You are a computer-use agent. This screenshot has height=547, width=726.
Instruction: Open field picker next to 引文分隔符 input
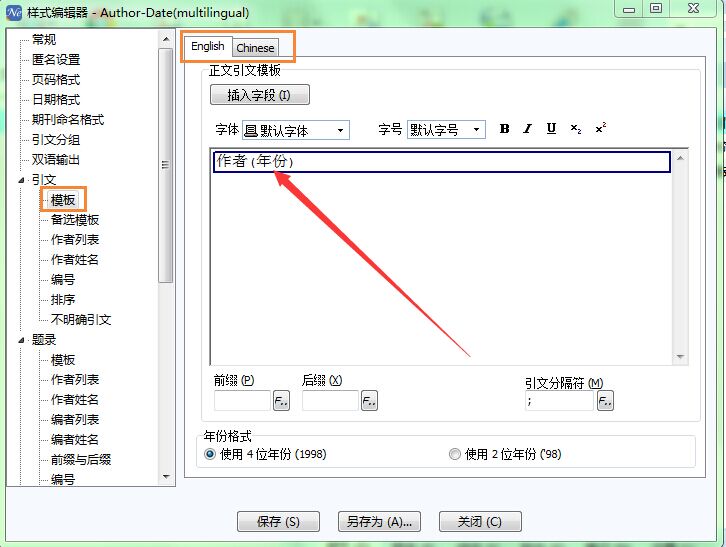pyautogui.click(x=605, y=401)
